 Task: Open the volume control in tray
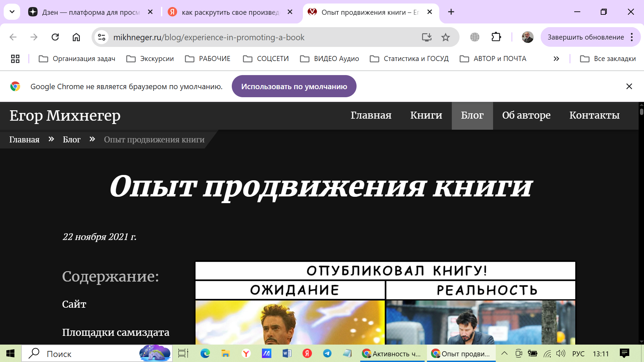tap(560, 353)
